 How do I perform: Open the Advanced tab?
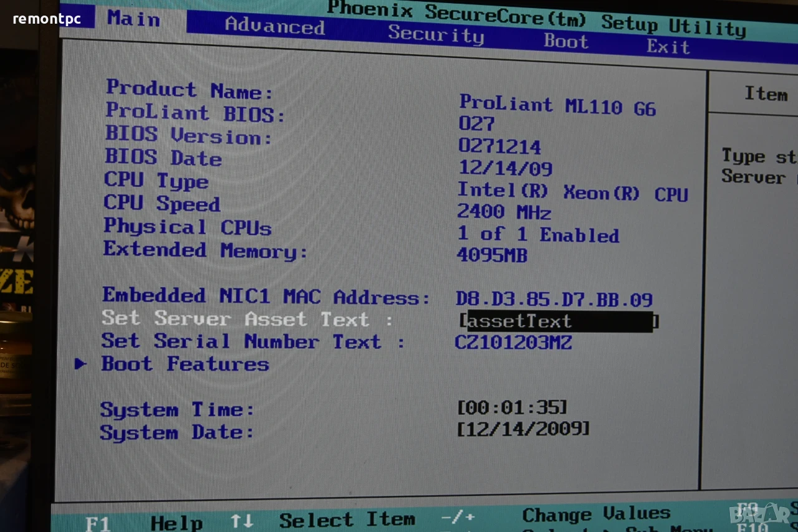point(274,26)
